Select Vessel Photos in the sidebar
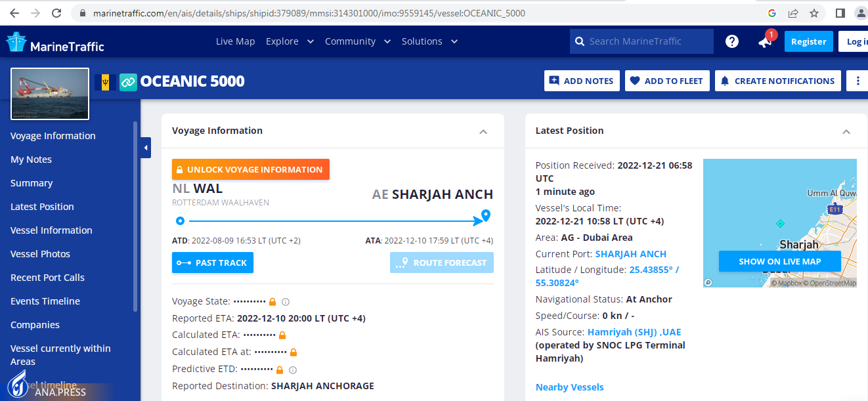868x401 pixels. tap(40, 254)
